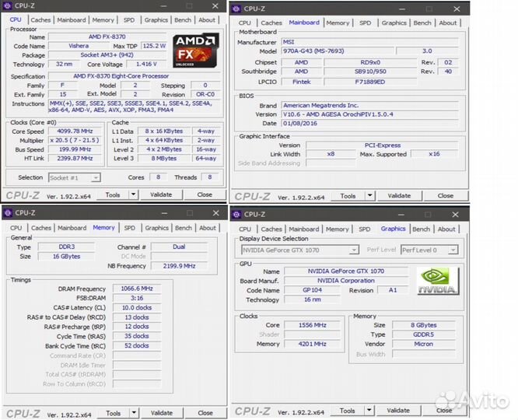Click the 10.0 clocks CAS latency value
This screenshot has height=420, width=518.
(x=137, y=308)
